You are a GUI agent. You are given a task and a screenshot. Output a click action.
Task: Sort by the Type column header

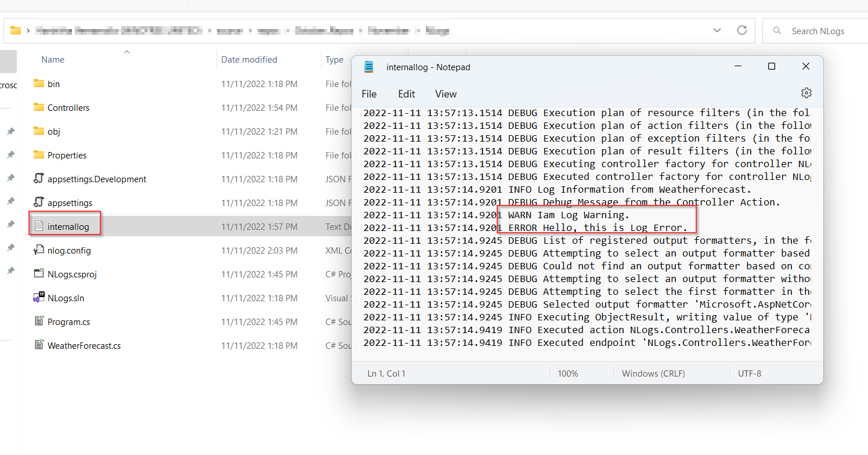(334, 60)
